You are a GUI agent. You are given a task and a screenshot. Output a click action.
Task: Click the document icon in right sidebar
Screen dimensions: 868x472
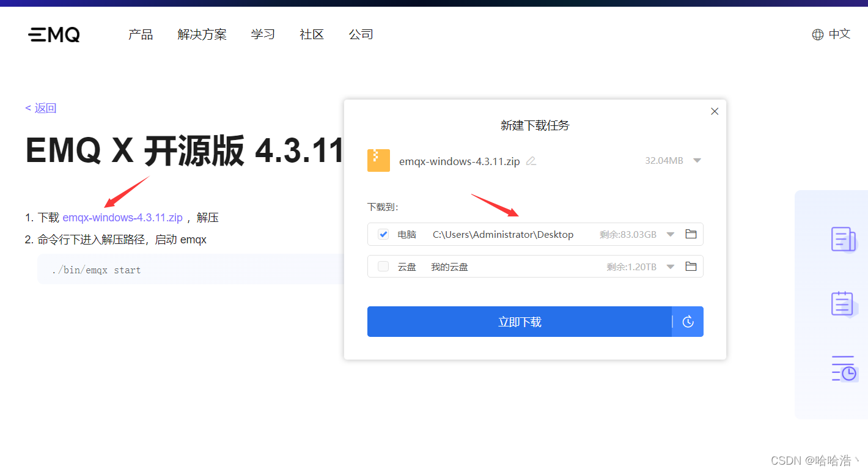[844, 240]
